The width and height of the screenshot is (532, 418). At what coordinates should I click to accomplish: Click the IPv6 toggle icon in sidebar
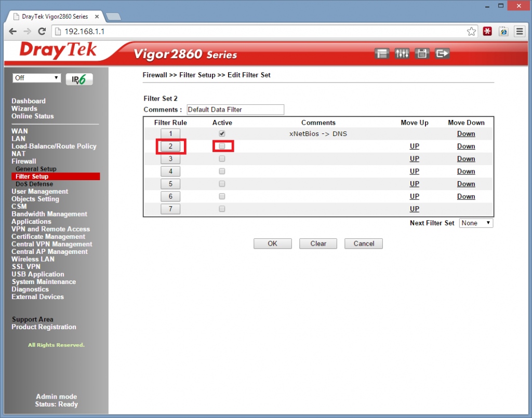point(79,79)
